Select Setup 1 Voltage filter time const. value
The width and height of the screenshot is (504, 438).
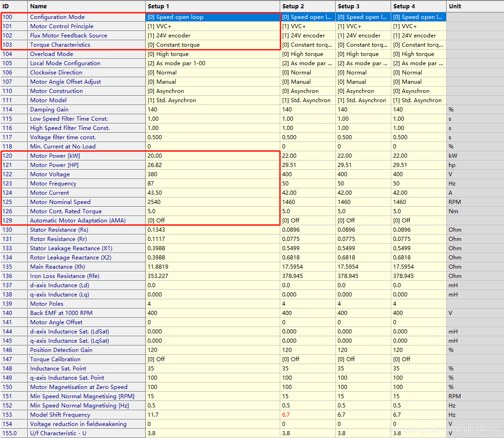212,137
